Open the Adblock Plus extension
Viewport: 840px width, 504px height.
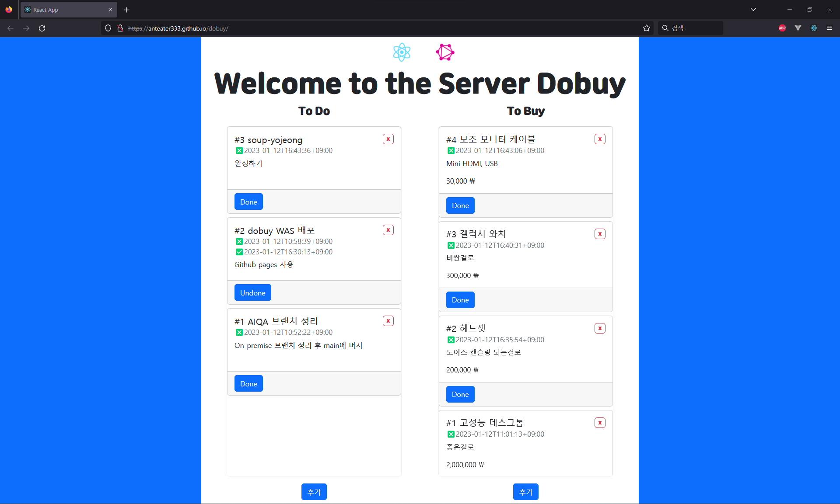pyautogui.click(x=782, y=28)
